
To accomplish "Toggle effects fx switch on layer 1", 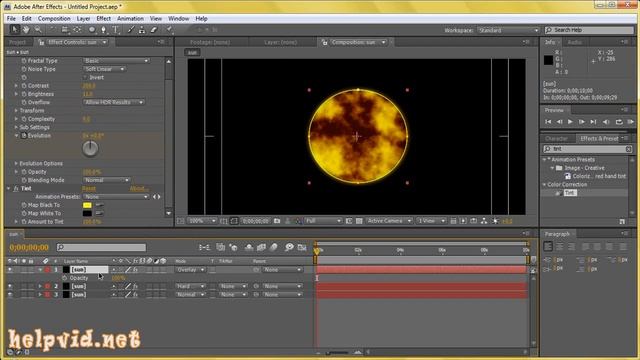I will [135, 270].
